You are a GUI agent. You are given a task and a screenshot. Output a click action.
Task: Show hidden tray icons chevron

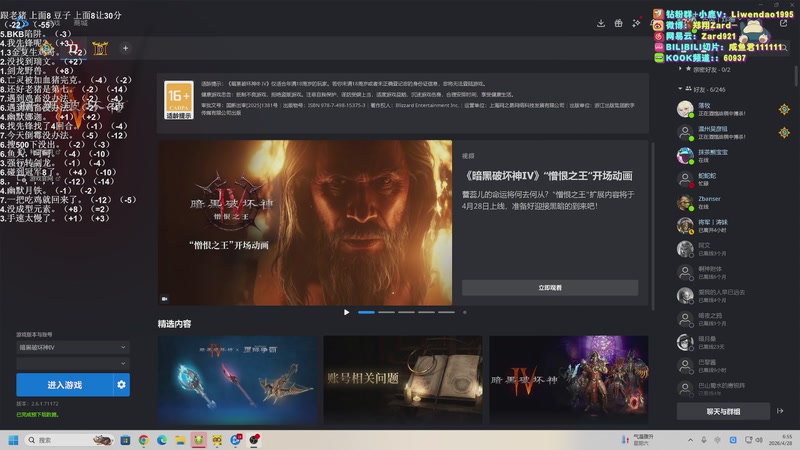[690, 440]
